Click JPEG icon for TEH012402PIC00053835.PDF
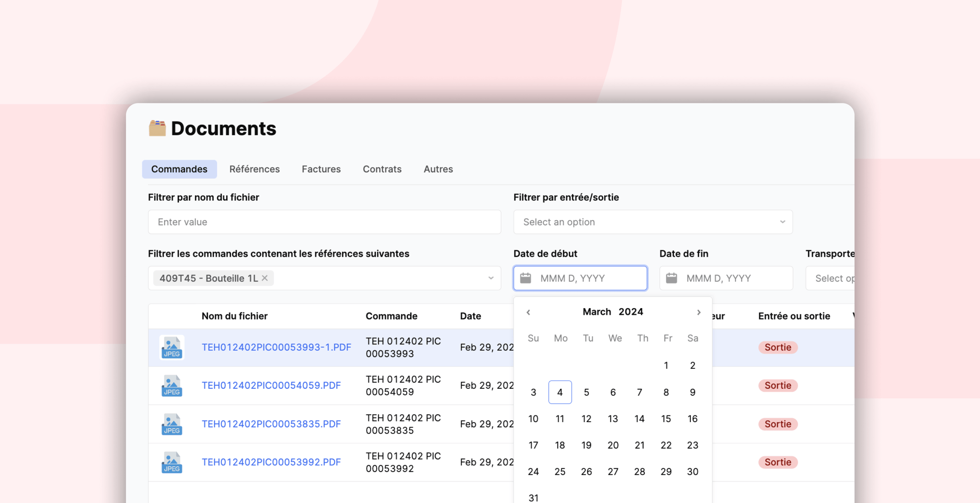 171,424
